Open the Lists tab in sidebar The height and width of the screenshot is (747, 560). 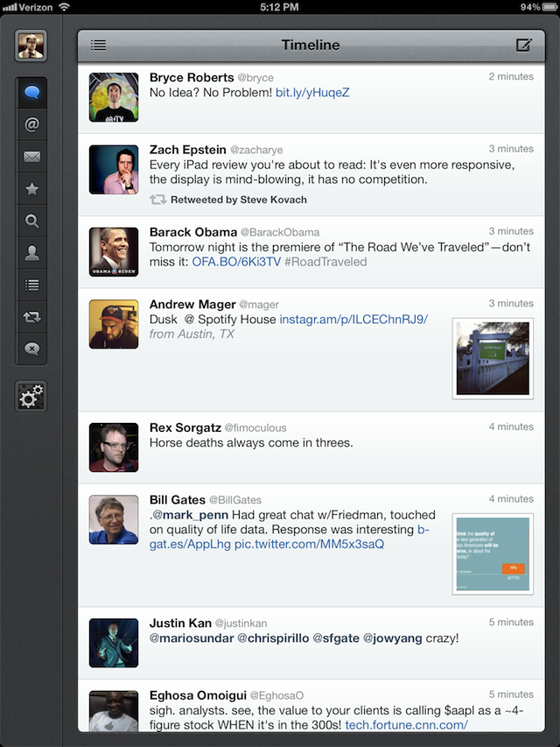pos(31,285)
